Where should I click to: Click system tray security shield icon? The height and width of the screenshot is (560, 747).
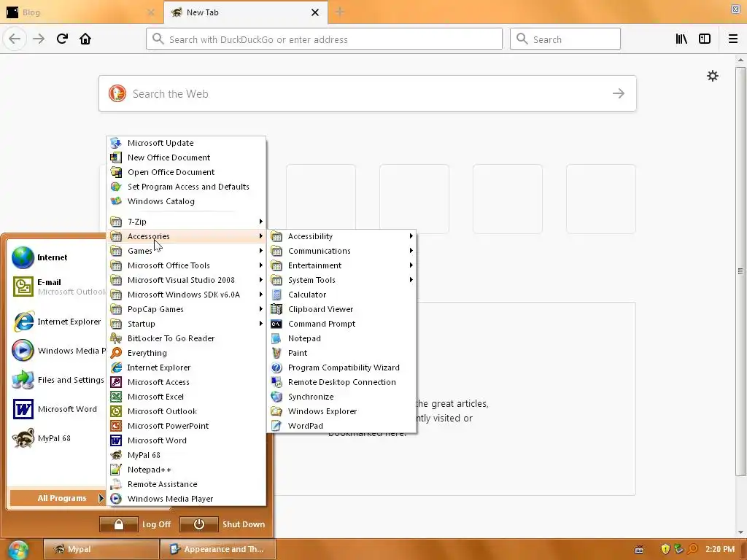coord(665,549)
